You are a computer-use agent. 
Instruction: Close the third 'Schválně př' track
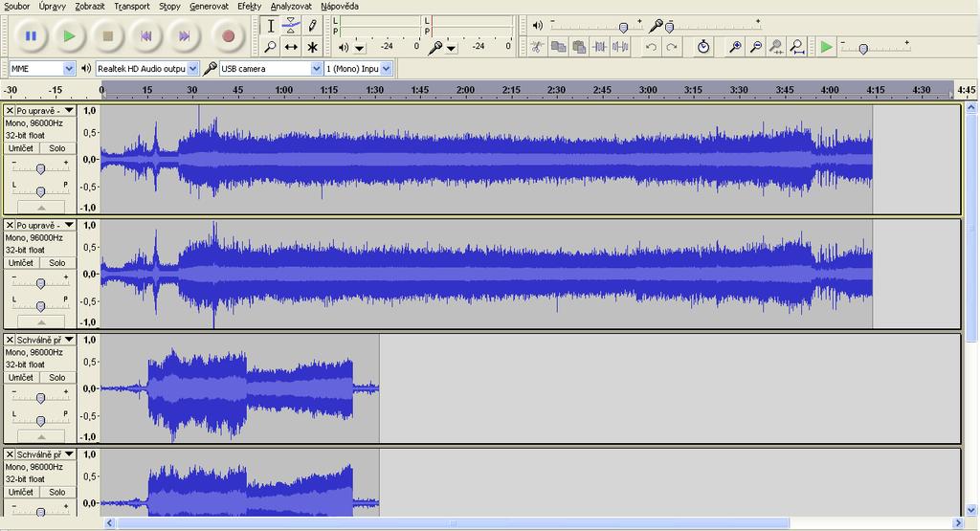tap(10, 340)
